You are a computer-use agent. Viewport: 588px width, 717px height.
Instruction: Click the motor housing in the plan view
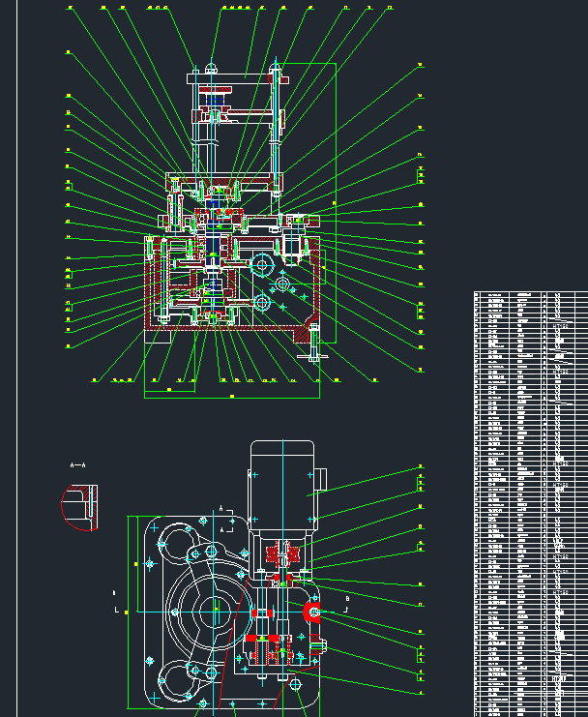pos(282,485)
